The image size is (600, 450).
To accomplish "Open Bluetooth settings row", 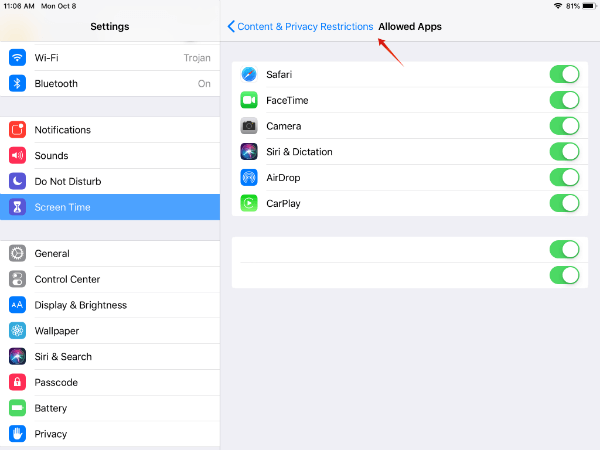I will (110, 83).
